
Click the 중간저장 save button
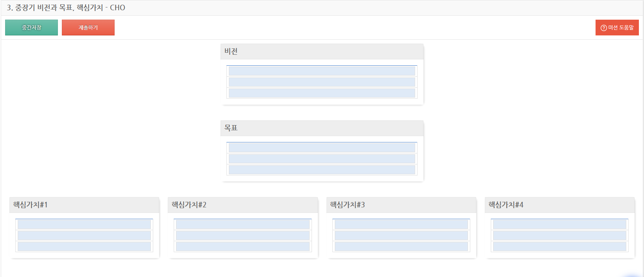coord(32,28)
